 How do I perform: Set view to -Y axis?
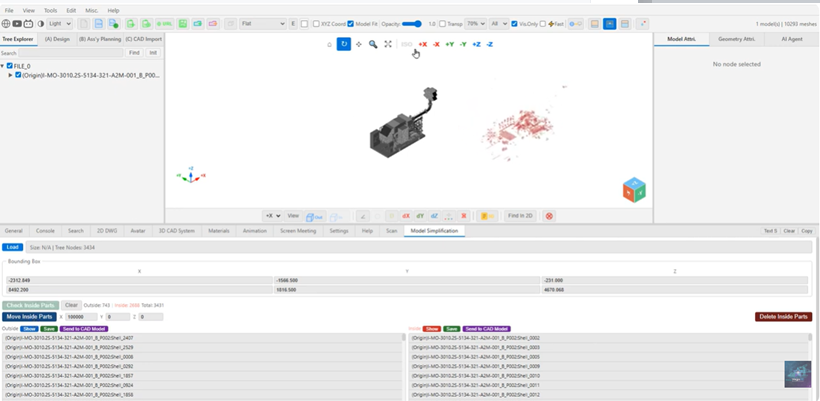pyautogui.click(x=463, y=44)
